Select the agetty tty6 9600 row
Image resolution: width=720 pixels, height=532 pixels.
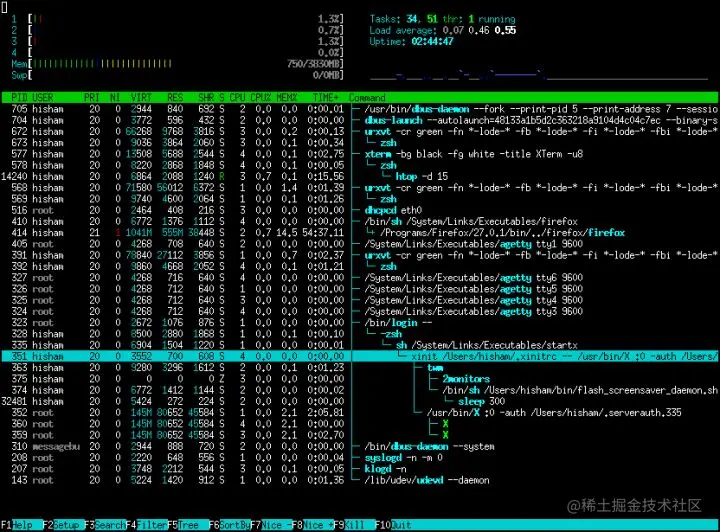360,278
